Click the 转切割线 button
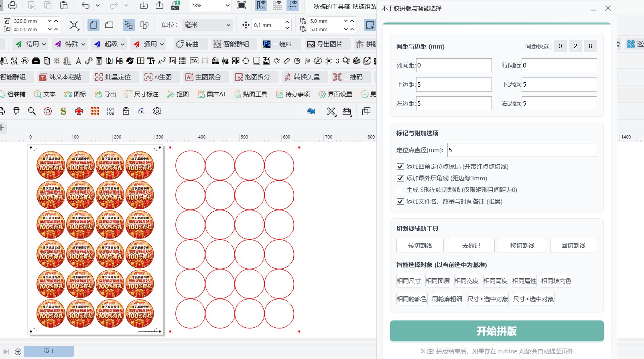This screenshot has height=359, width=644. tap(420, 245)
